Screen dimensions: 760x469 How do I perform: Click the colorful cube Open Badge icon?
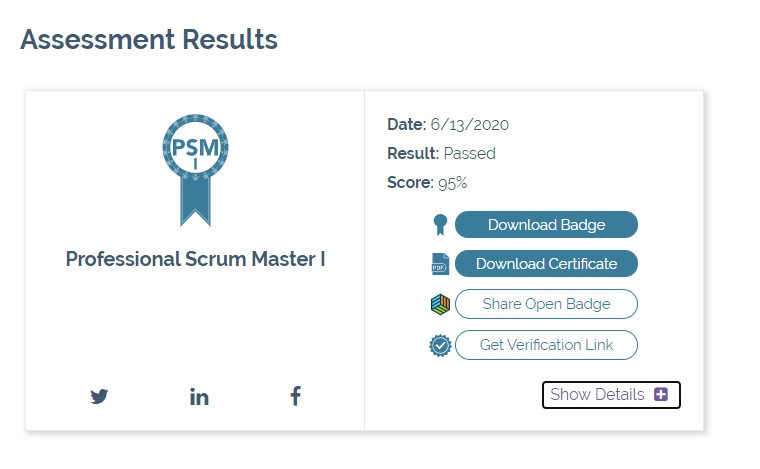tap(440, 304)
